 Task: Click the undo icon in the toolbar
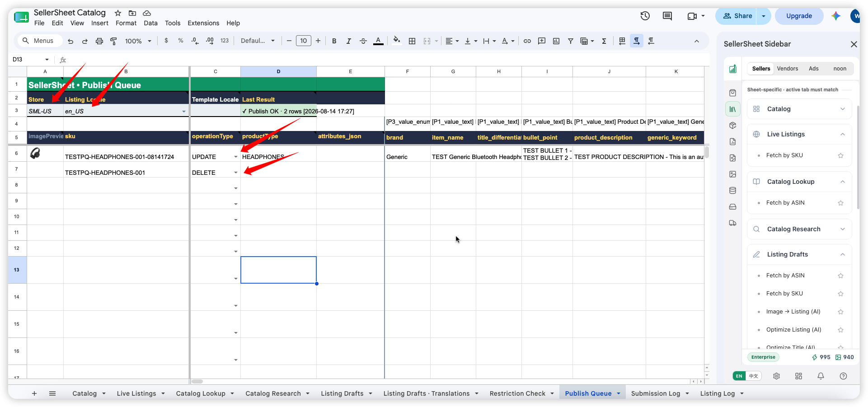(x=70, y=41)
